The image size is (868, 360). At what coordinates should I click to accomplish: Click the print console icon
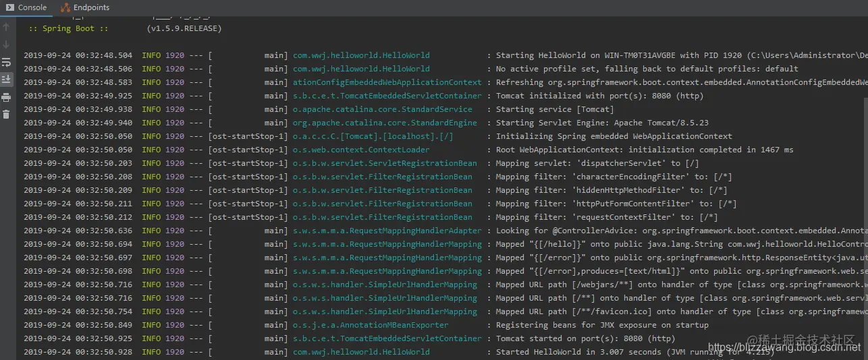(7, 97)
